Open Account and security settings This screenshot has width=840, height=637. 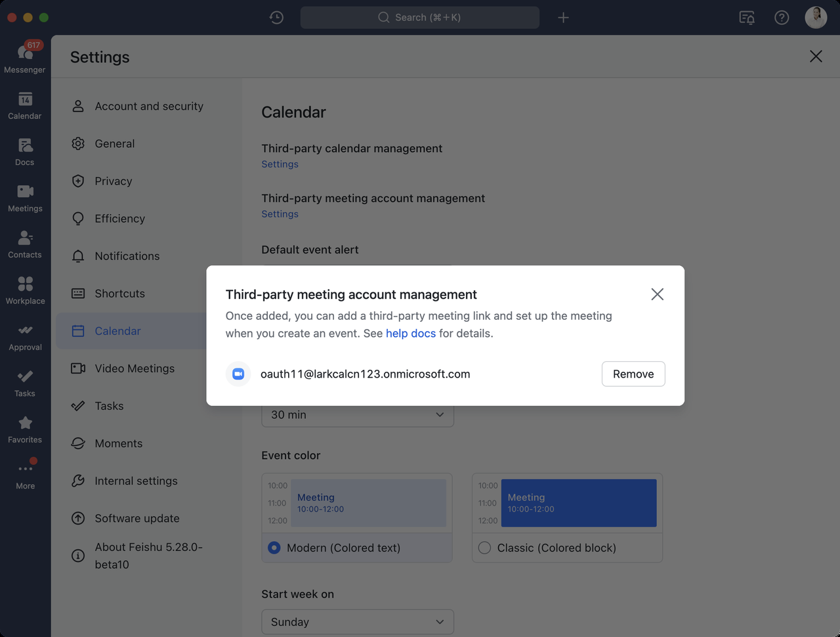tap(148, 106)
